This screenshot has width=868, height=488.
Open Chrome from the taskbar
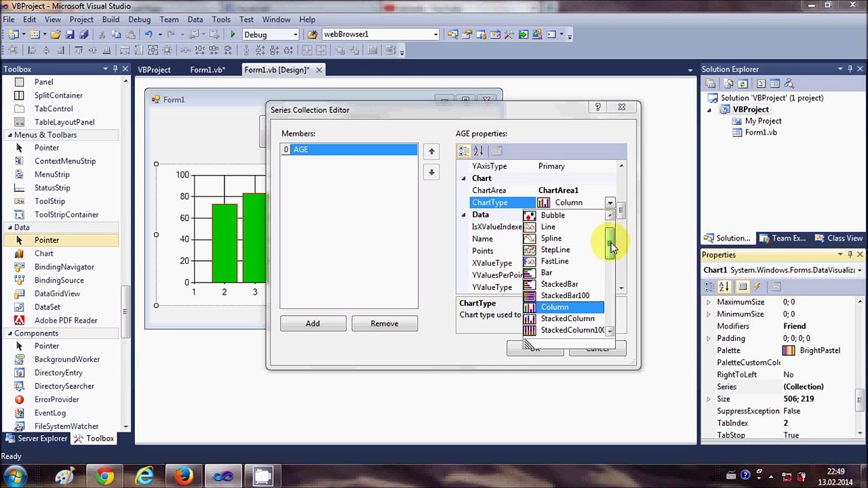pyautogui.click(x=104, y=476)
